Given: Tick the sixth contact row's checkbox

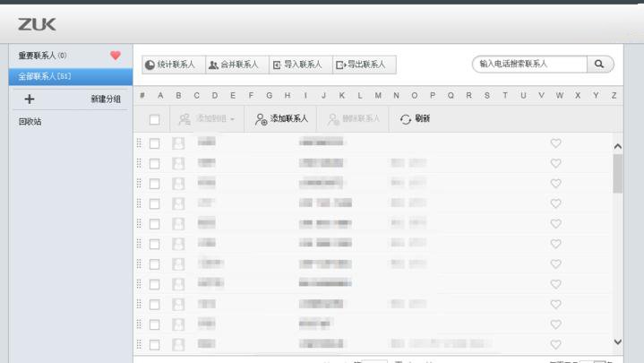Looking at the screenshot, I should (x=154, y=244).
